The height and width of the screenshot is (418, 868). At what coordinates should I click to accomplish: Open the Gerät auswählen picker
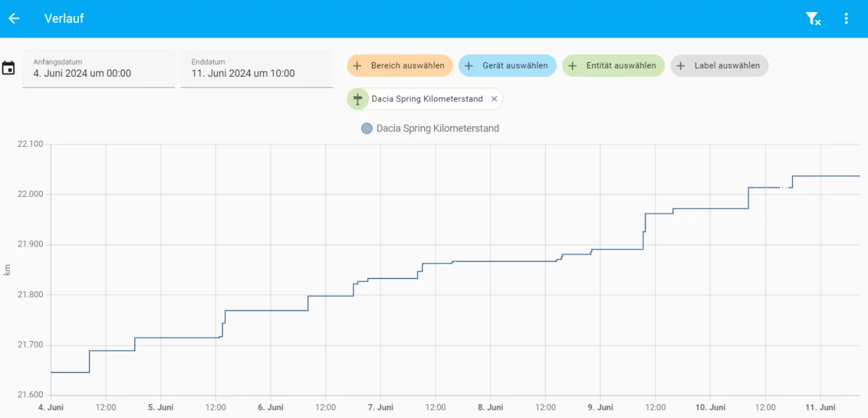click(507, 66)
